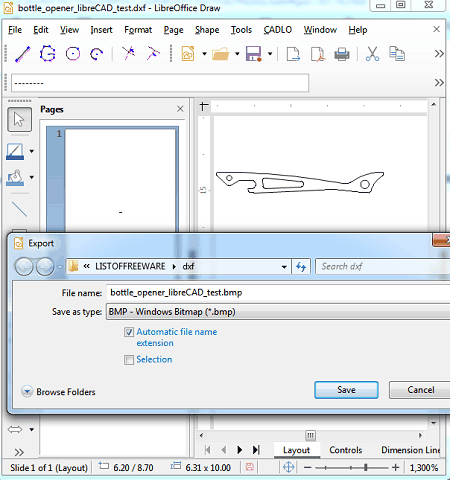Image resolution: width=450 pixels, height=480 pixels.
Task: Click the Fit page zoom icon
Action: pyautogui.click(x=288, y=467)
